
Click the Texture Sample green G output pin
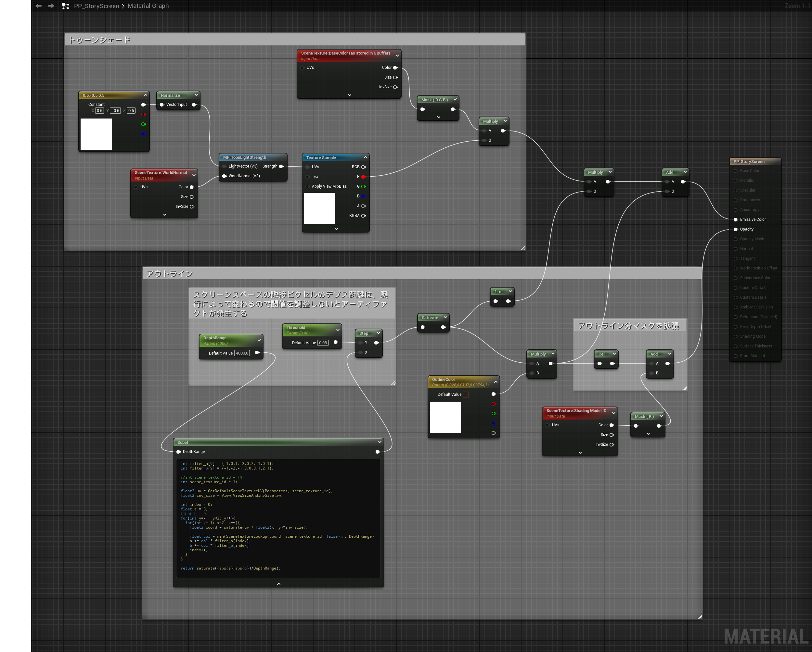363,186
